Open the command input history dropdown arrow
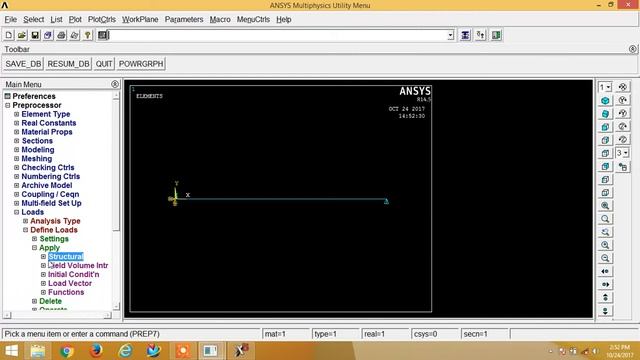The image size is (640, 360). [450, 36]
